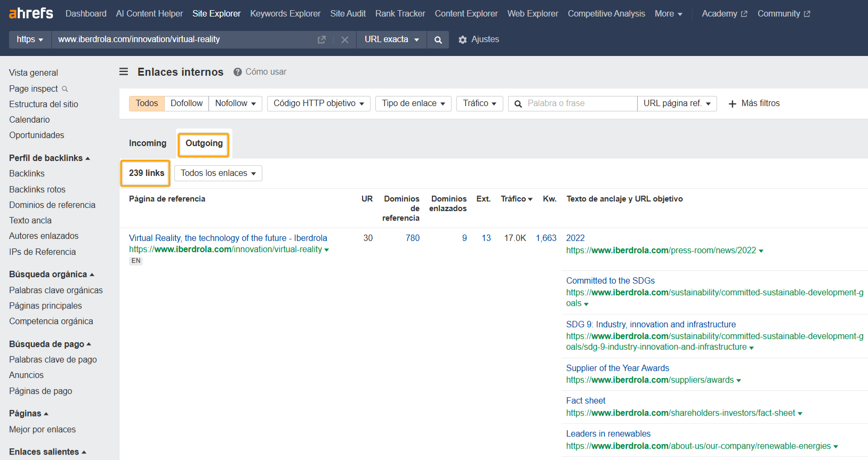The image size is (868, 460).
Task: Open Estructura del sitio
Action: [x=44, y=104]
